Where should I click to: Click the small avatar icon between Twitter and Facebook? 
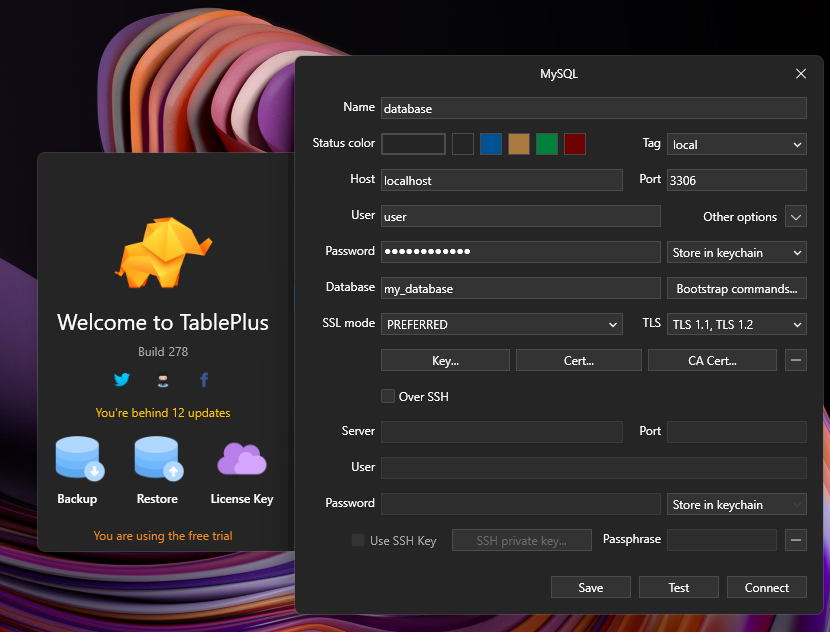(x=163, y=381)
